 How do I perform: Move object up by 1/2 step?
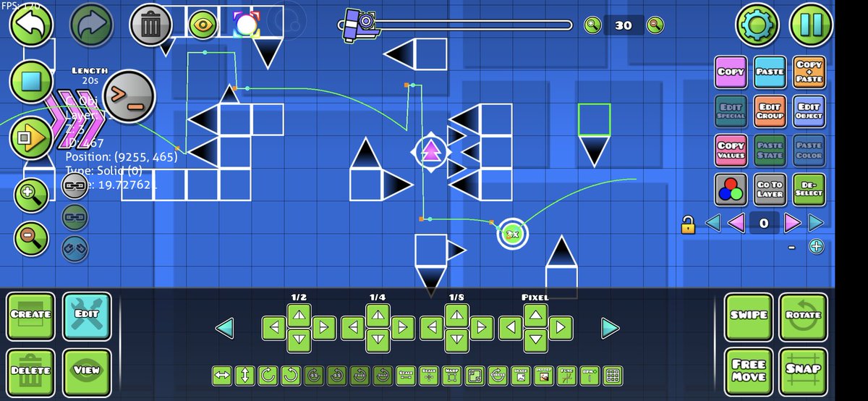[x=299, y=315]
